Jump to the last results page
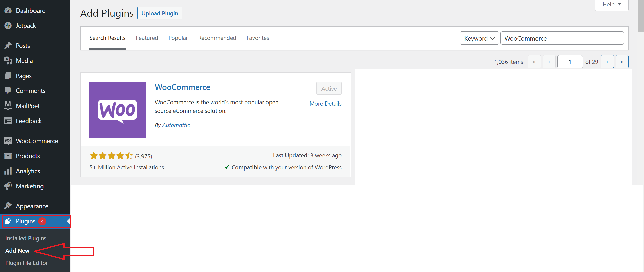644x272 pixels. (622, 62)
